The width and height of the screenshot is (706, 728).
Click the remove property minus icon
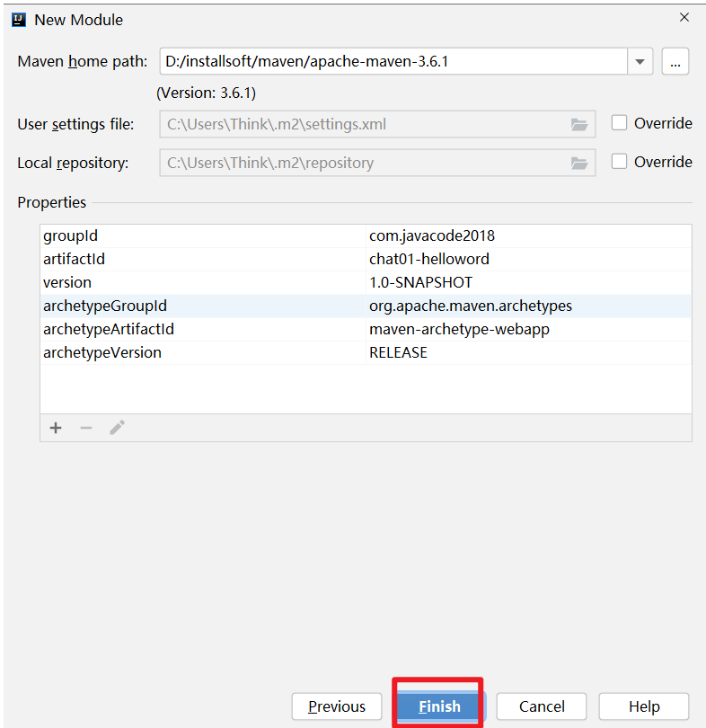coord(86,428)
